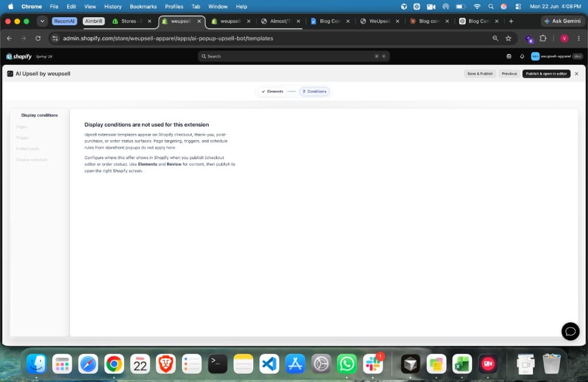
Task: Open App Store from the dock
Action: pyautogui.click(x=295, y=364)
